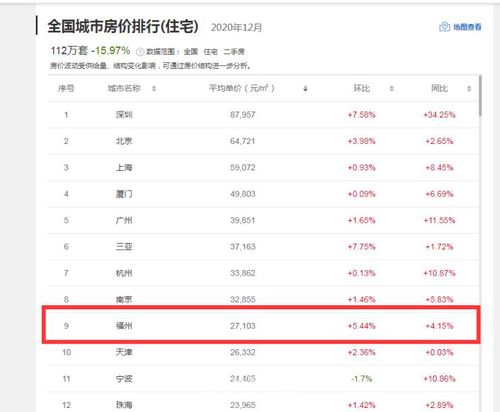Select city name 厦门

[x=124, y=194]
